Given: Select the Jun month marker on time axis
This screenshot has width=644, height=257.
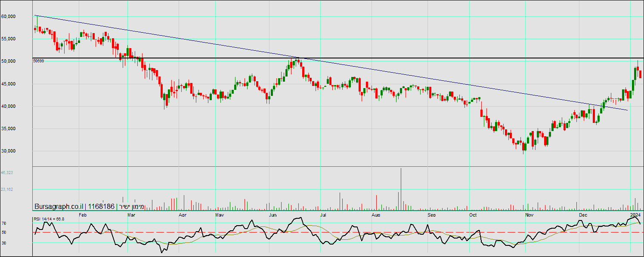Looking at the screenshot, I should [x=272, y=214].
